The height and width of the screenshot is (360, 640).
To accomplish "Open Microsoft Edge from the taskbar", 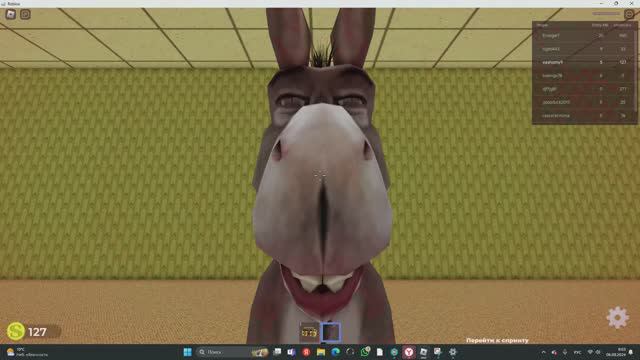I will (336, 352).
